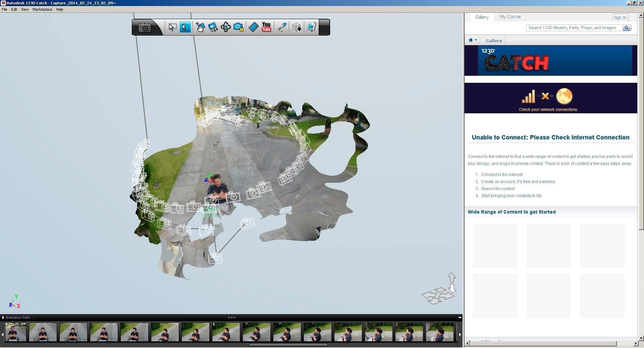
Task: Click the gallery vertical scrollbar up arrow
Action: (641, 15)
